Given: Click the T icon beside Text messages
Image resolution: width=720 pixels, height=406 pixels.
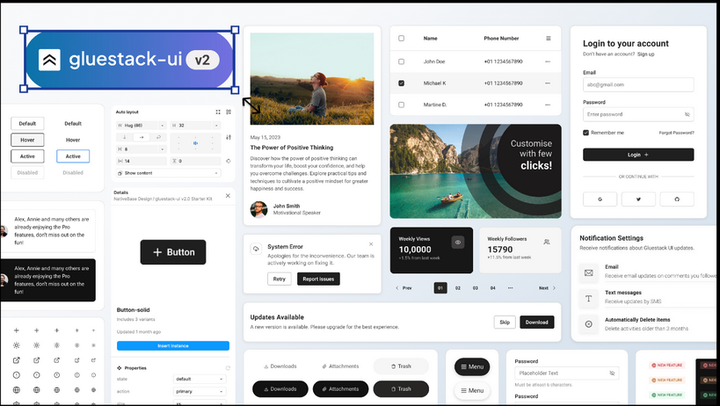Looking at the screenshot, I should [588, 299].
